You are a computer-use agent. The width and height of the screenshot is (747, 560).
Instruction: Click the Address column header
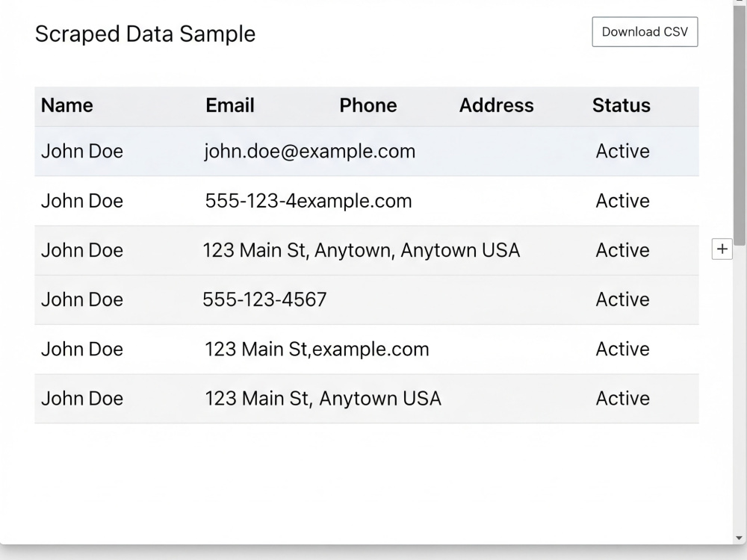click(497, 105)
